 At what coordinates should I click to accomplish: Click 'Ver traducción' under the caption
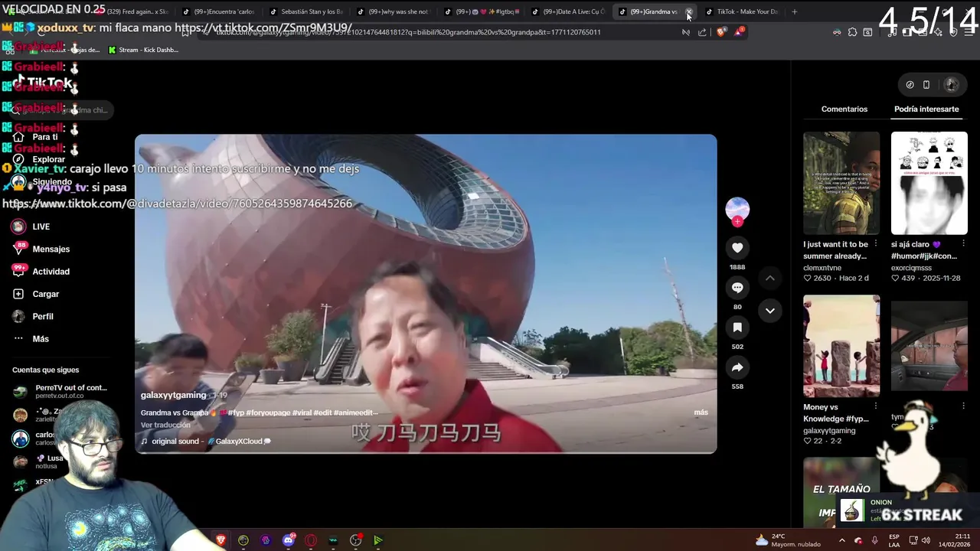pos(165,425)
